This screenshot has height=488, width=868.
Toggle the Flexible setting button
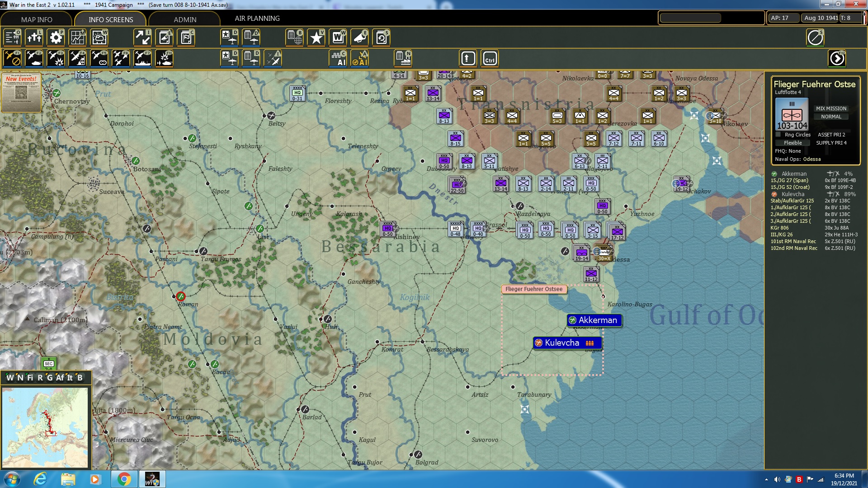click(793, 143)
